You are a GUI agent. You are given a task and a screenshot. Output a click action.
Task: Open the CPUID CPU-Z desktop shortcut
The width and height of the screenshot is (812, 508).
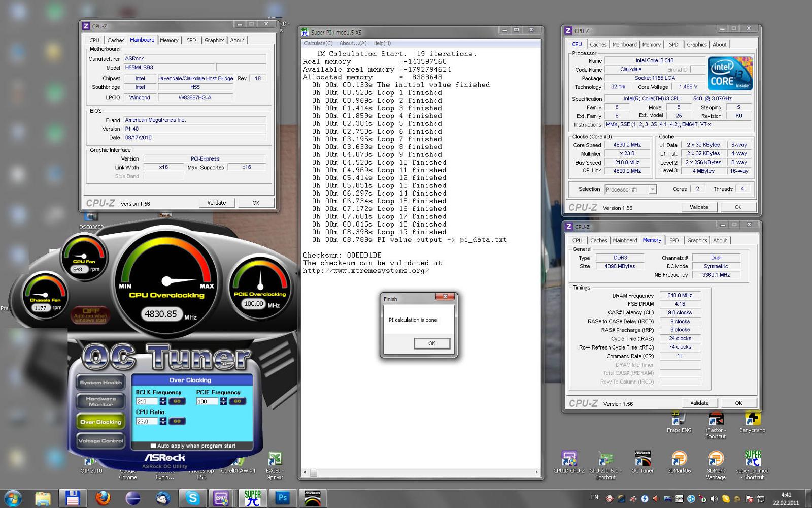(569, 462)
